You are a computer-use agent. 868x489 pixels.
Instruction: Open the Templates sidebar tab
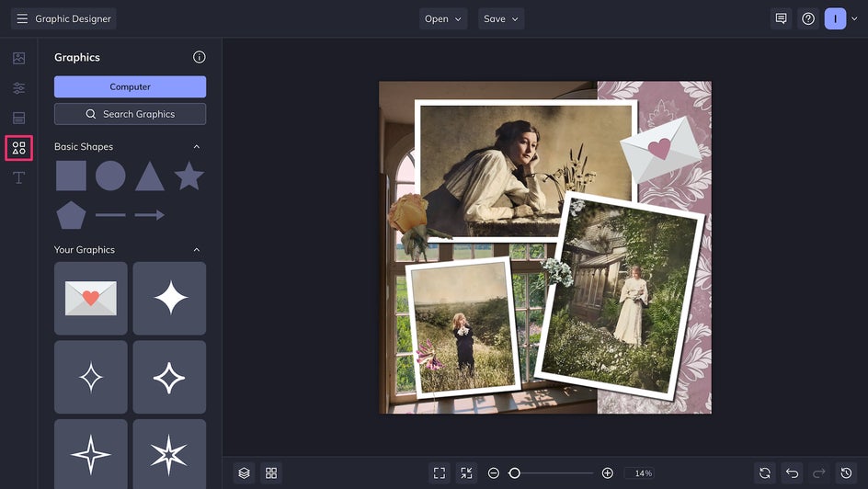pos(18,118)
